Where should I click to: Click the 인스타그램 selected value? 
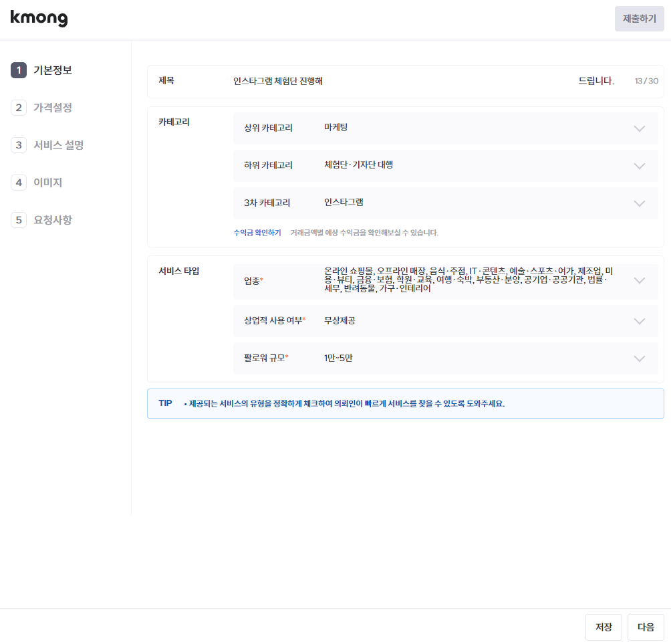click(x=344, y=202)
